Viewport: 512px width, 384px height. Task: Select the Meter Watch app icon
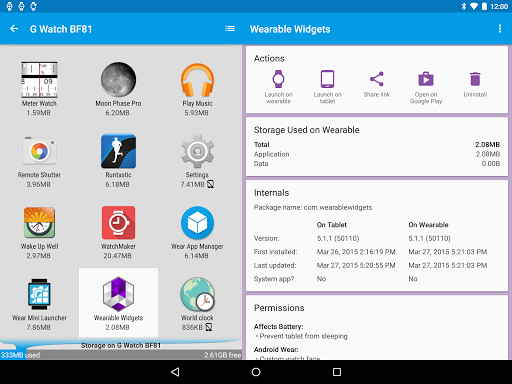[x=39, y=80]
